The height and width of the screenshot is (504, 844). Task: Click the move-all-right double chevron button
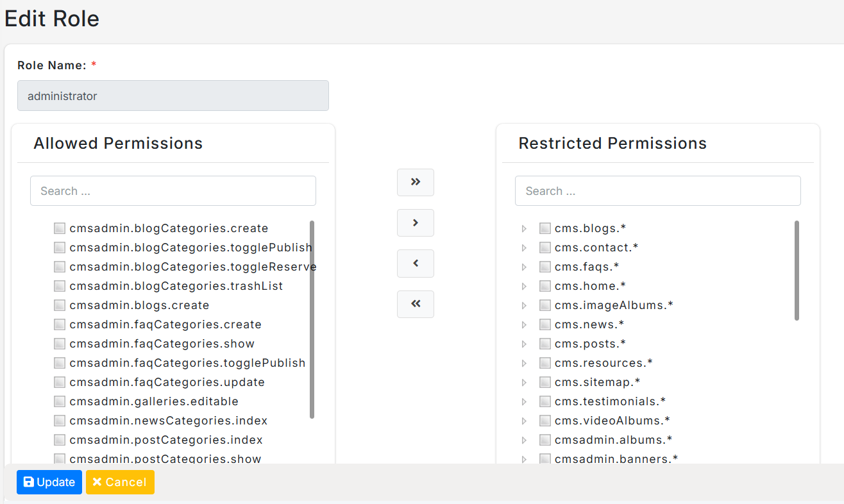pos(416,182)
